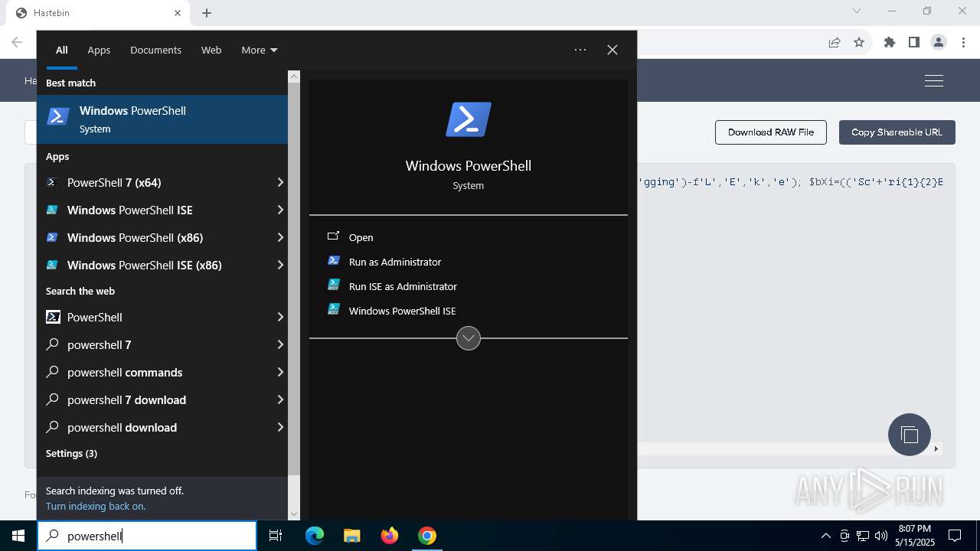Click the network tray icon
Image resolution: width=980 pixels, height=551 pixels.
[x=863, y=536]
